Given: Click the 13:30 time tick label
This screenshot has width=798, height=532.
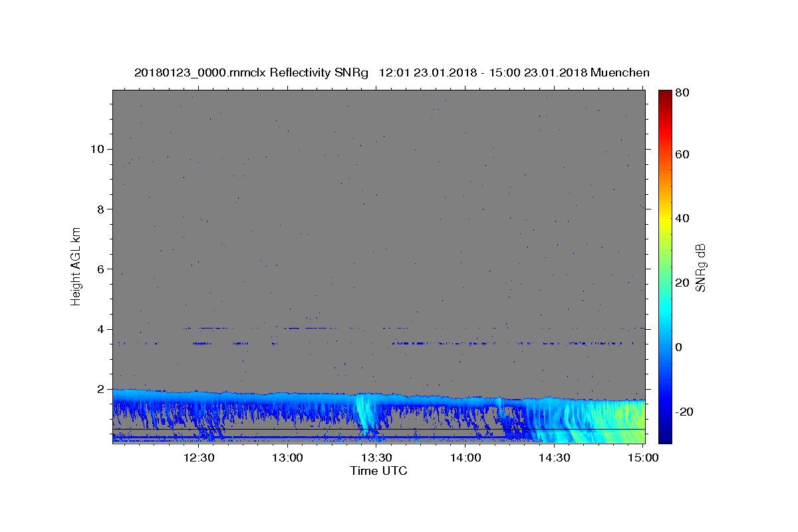Looking at the screenshot, I should [x=376, y=458].
